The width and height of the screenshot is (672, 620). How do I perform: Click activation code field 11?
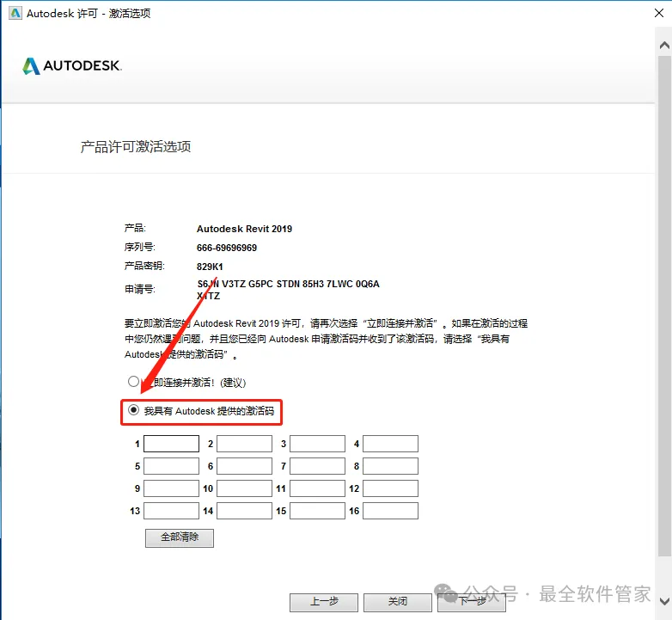pyautogui.click(x=318, y=488)
